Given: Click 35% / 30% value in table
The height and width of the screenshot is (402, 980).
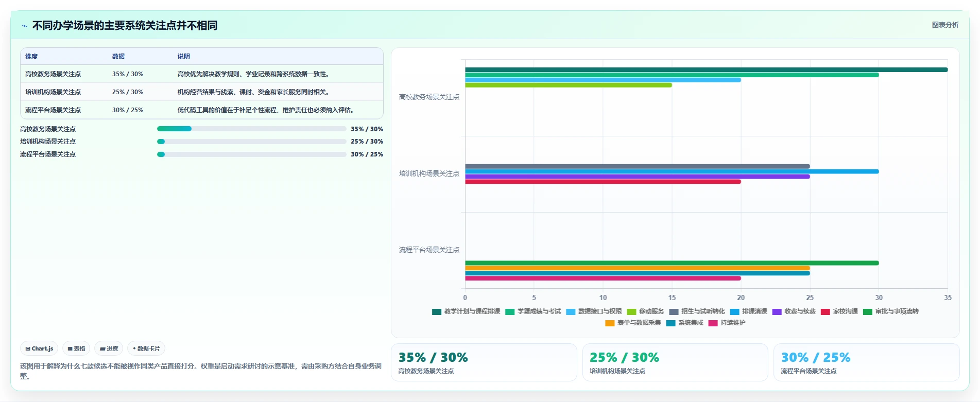Looking at the screenshot, I should pyautogui.click(x=128, y=74).
